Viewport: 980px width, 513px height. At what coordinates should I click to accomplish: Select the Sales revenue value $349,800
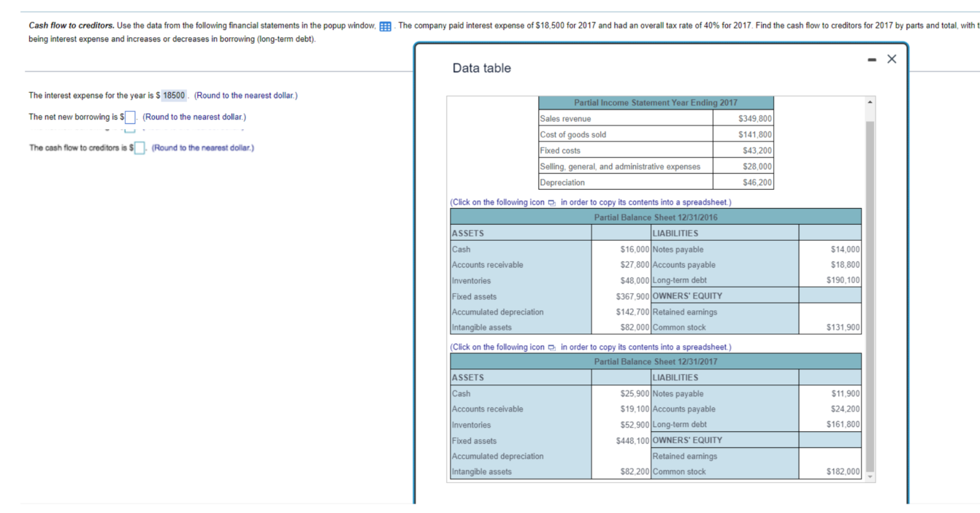pos(755,119)
